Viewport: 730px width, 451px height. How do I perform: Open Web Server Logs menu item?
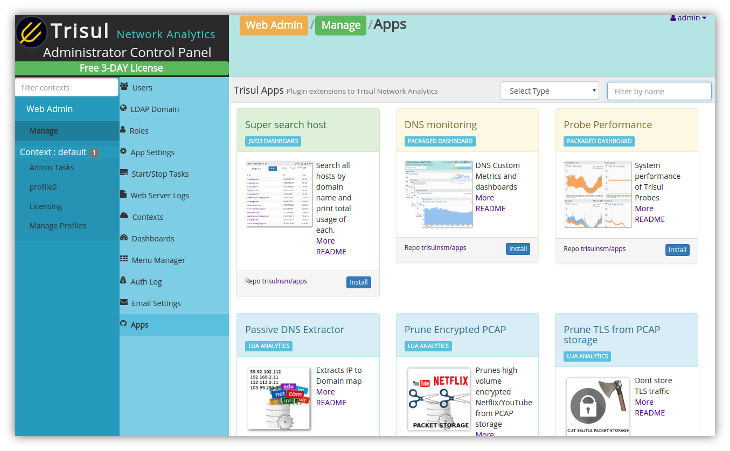coord(174,195)
